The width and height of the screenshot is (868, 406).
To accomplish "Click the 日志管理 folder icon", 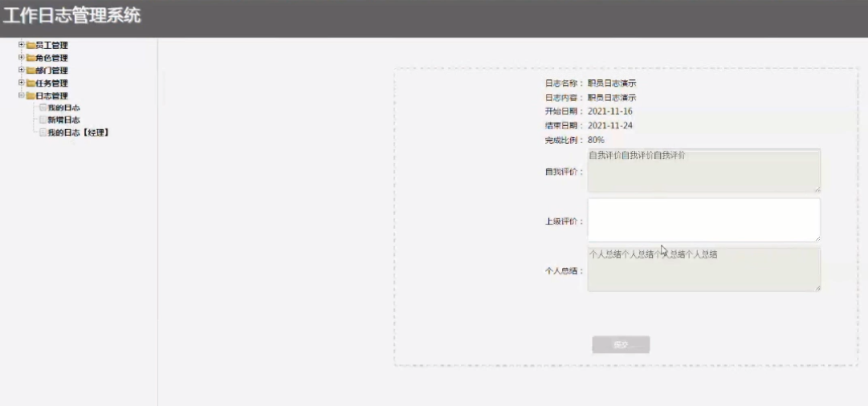I will 30,96.
